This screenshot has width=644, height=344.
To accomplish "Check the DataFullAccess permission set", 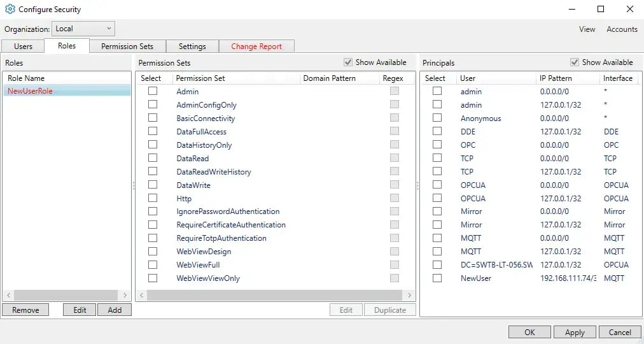I will pyautogui.click(x=153, y=131).
